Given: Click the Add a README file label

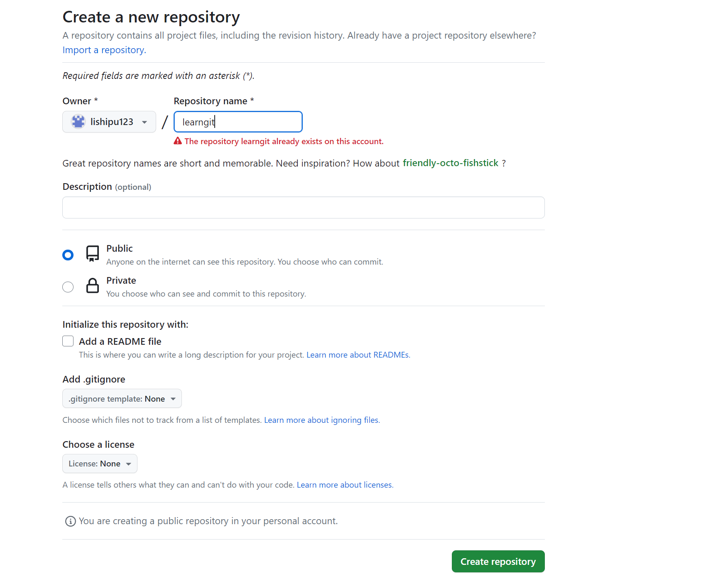Looking at the screenshot, I should pos(120,341).
